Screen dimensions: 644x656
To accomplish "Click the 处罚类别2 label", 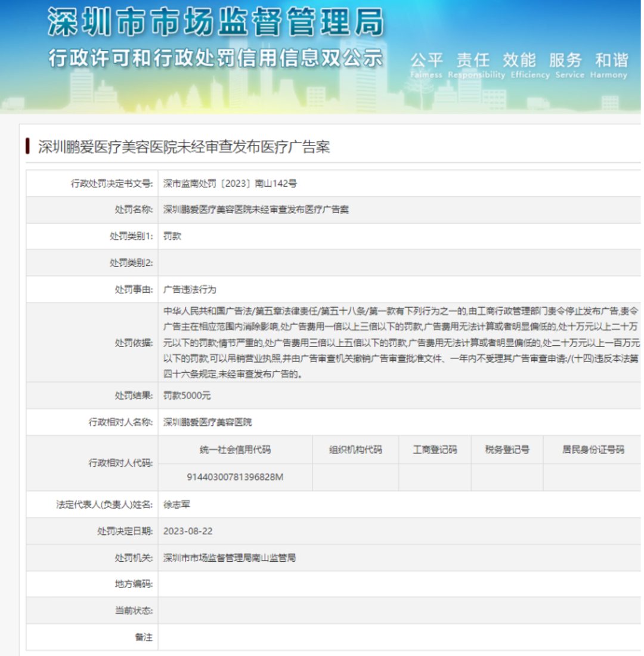I will coord(131,263).
